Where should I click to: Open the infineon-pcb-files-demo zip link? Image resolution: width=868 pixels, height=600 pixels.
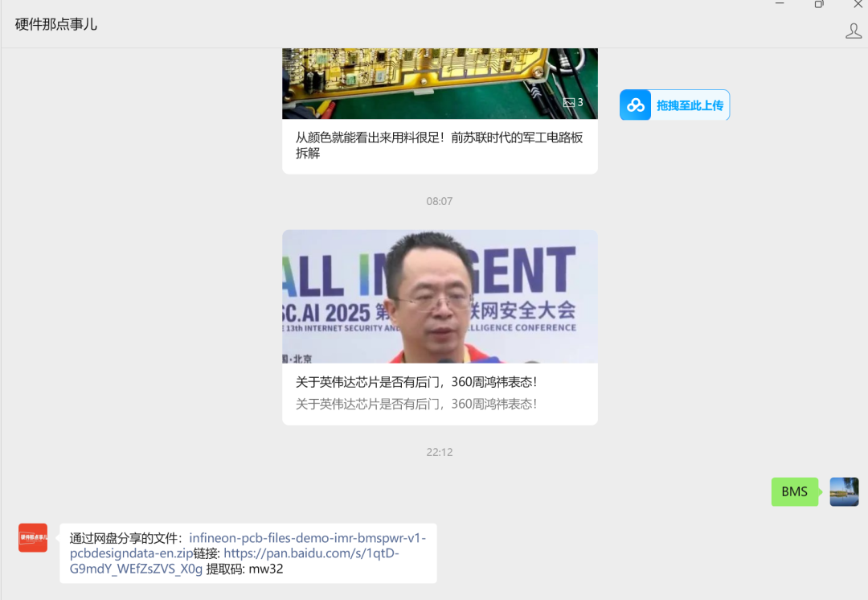click(x=248, y=545)
